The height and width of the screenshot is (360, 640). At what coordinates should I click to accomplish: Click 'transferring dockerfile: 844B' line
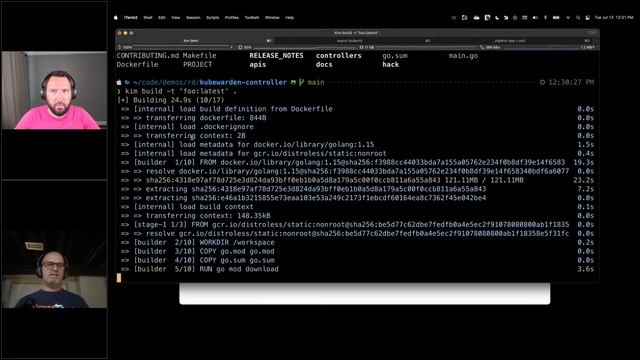[x=206, y=118]
